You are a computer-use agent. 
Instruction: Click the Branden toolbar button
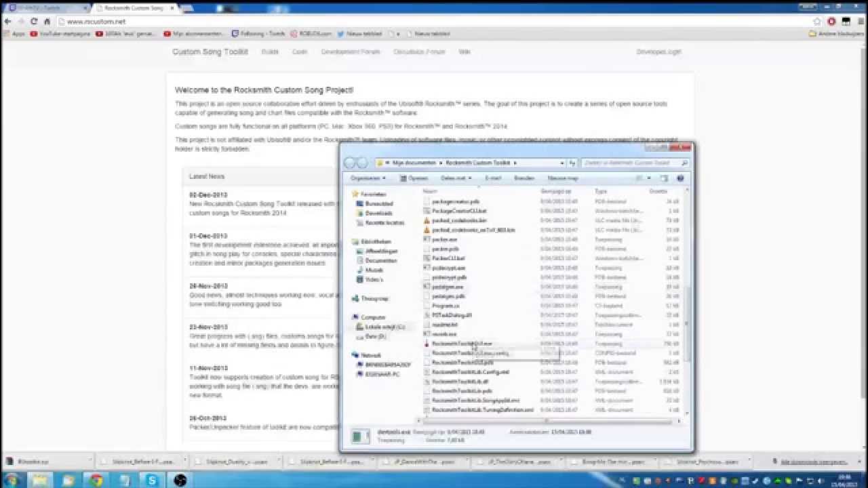point(524,178)
